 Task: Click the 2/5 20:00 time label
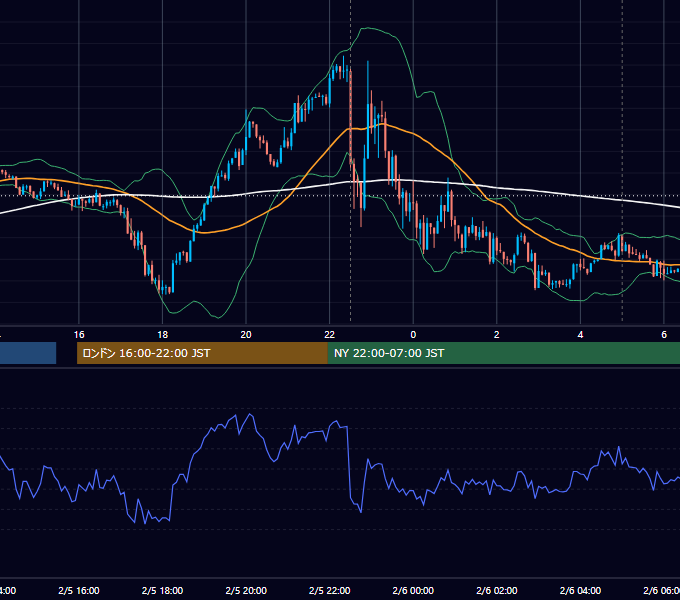tap(246, 590)
